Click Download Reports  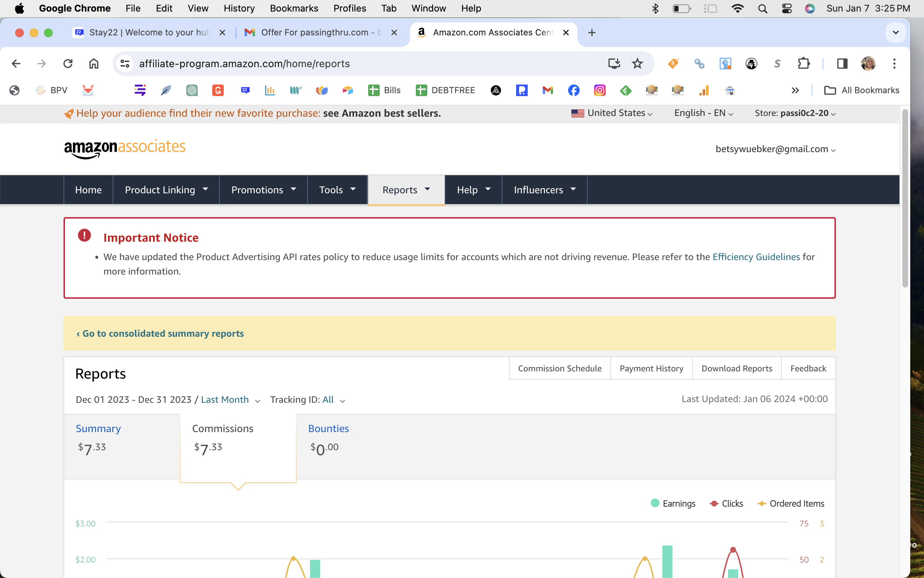click(737, 368)
